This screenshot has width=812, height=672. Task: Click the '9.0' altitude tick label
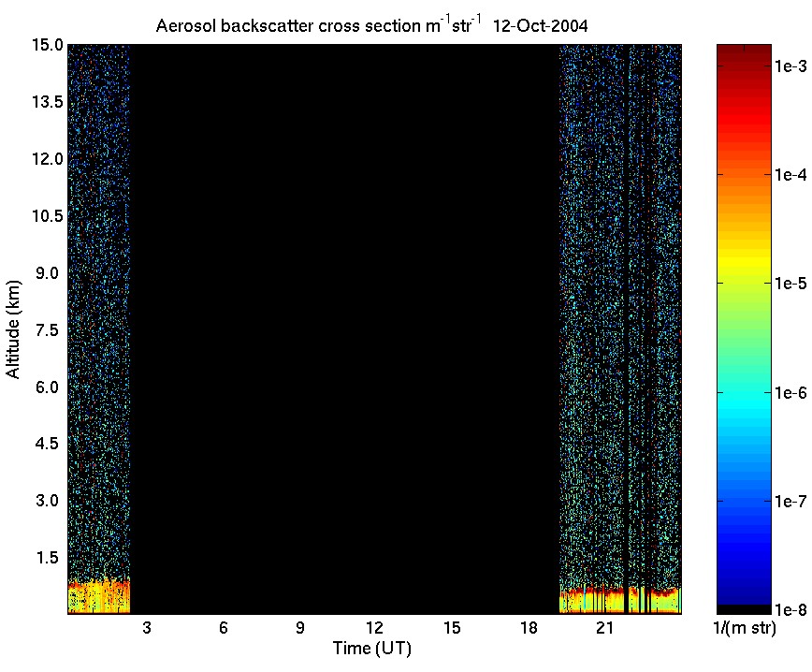point(48,272)
